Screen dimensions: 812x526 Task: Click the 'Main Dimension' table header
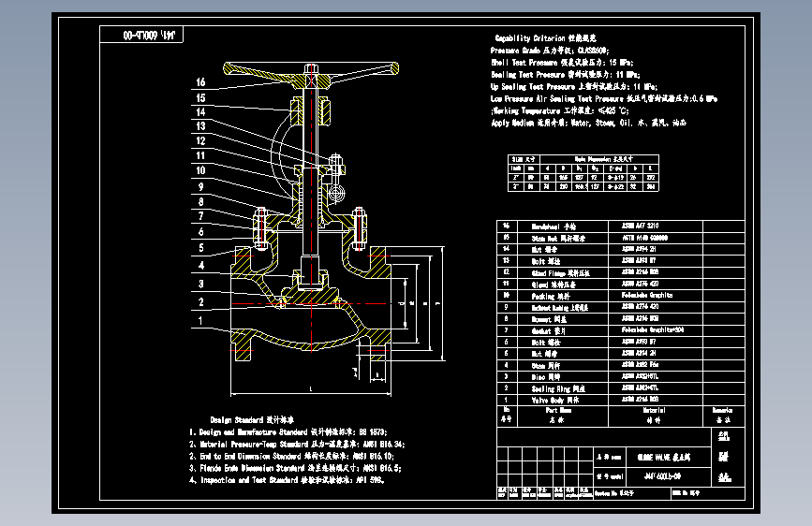pos(598,159)
